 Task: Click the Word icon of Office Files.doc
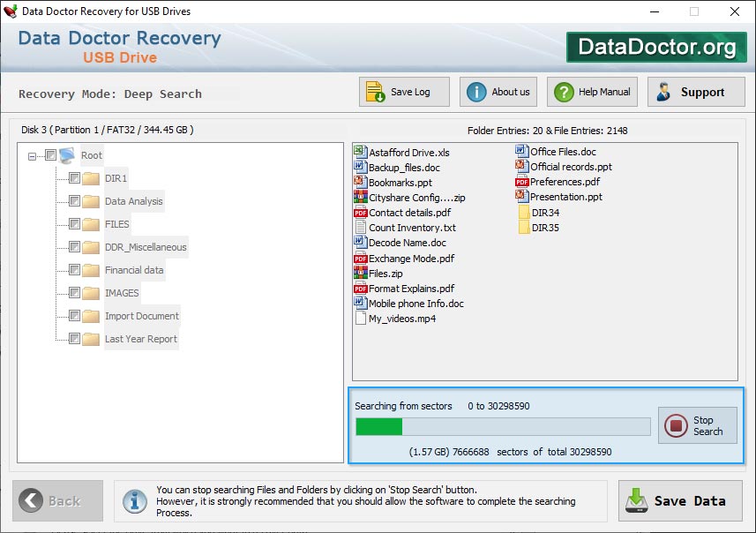click(521, 152)
